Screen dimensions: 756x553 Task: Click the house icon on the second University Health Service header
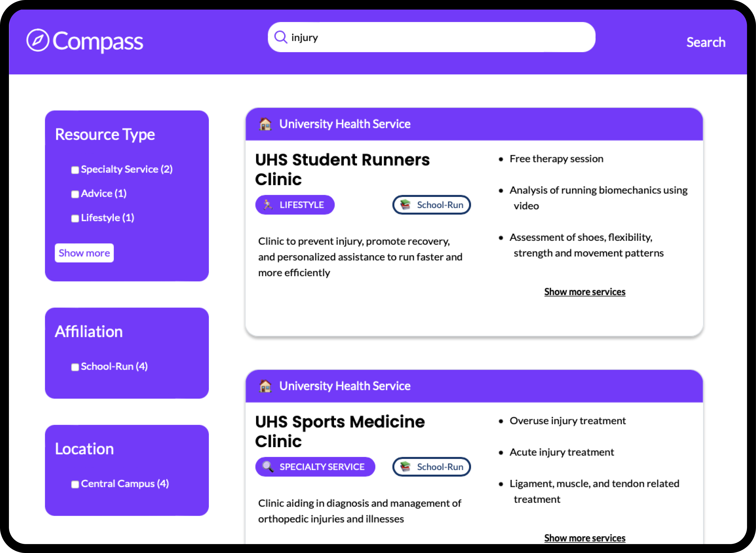click(x=265, y=386)
